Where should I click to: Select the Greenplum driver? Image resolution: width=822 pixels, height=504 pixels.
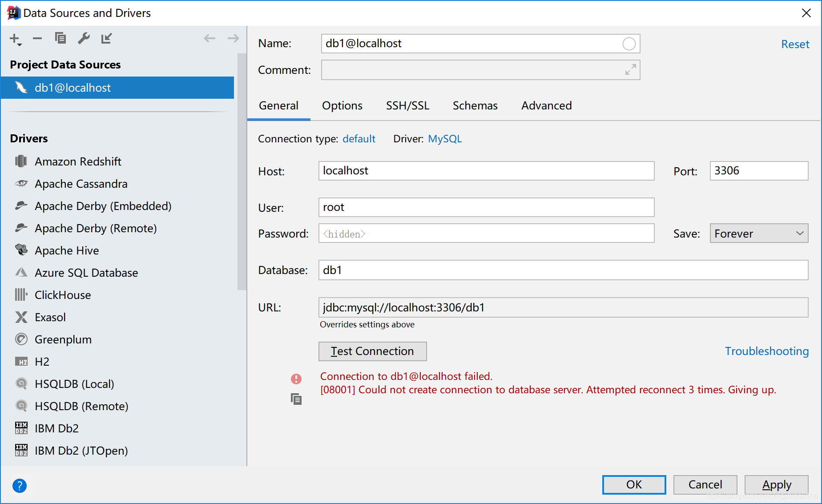pos(117,339)
